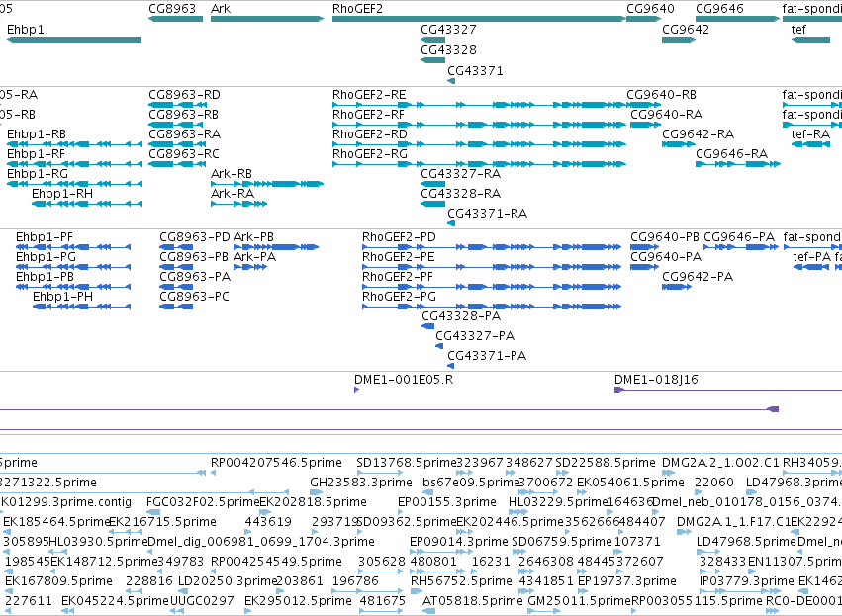Select the RhoGEF2-RG transcript
Viewport: 842px width, 616px height.
click(479, 164)
